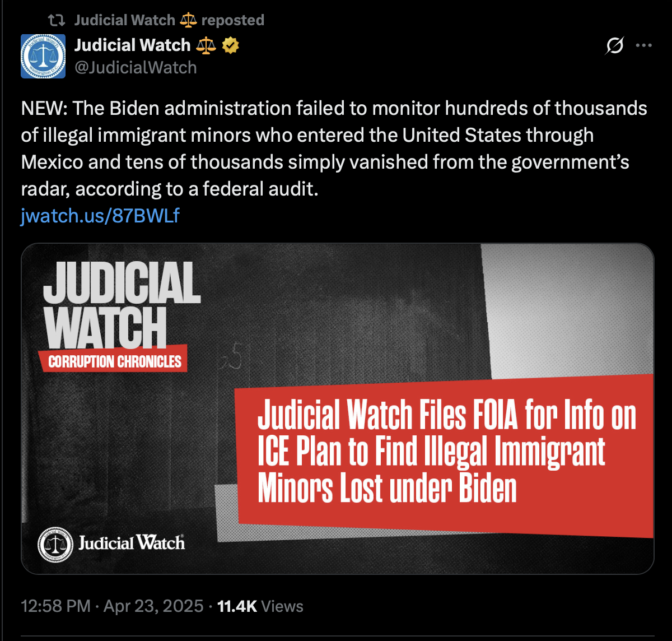Open the three-dot more options menu
The image size is (672, 641).
click(644, 46)
